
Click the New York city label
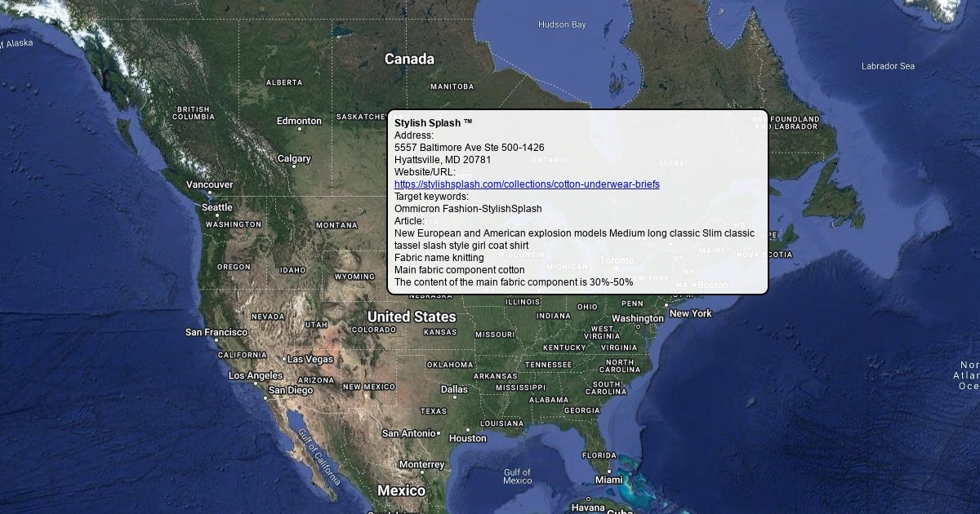pos(690,313)
